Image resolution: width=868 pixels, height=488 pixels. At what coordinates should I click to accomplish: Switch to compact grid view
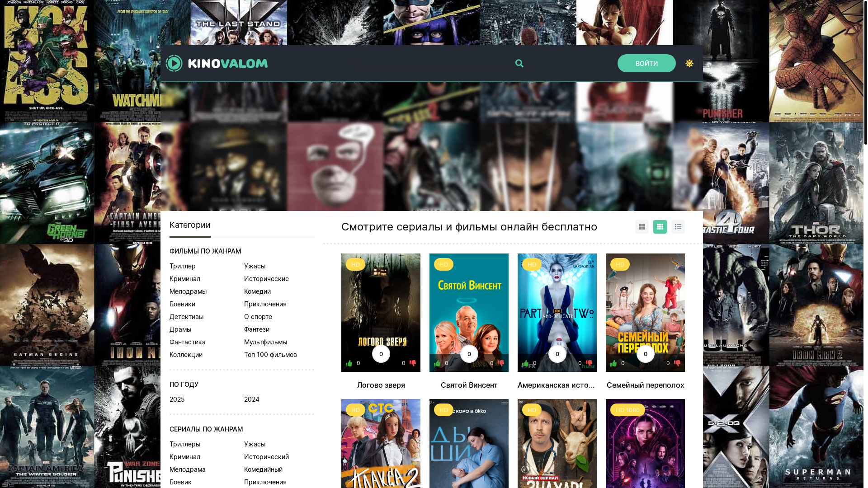pyautogui.click(x=660, y=227)
